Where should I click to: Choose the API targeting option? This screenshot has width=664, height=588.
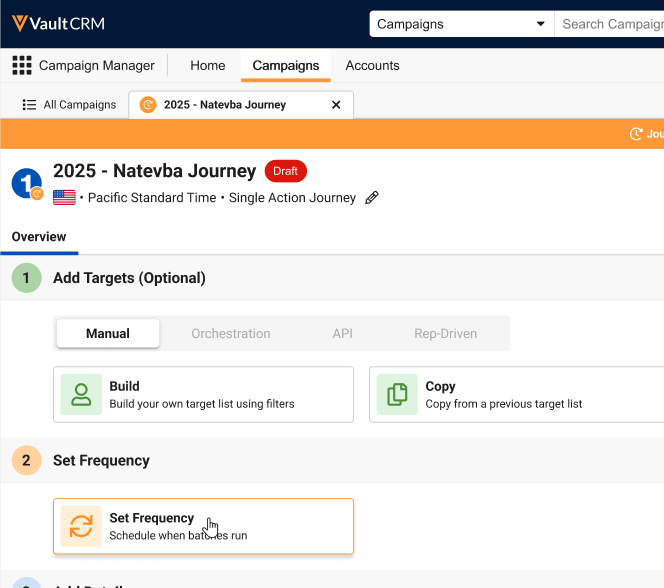coord(343,334)
